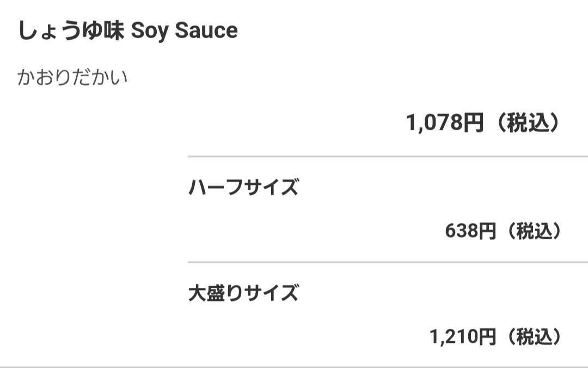The height and width of the screenshot is (368, 588).
Task: Select the 大盛りサイズ option label
Action: [x=243, y=293]
